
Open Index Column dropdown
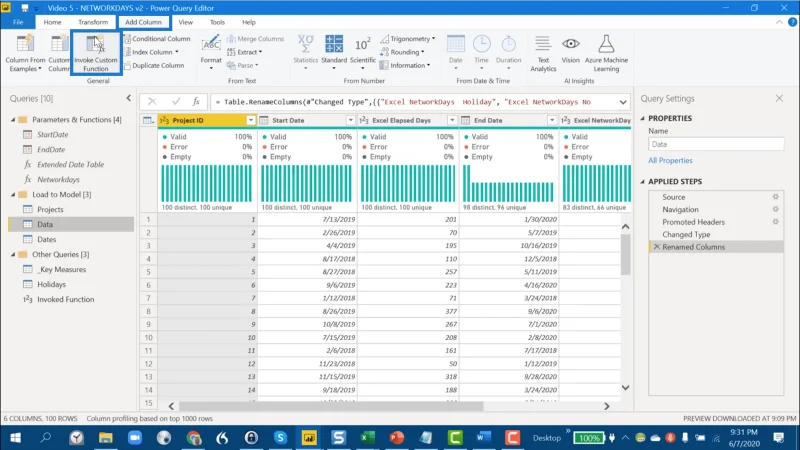(x=177, y=52)
